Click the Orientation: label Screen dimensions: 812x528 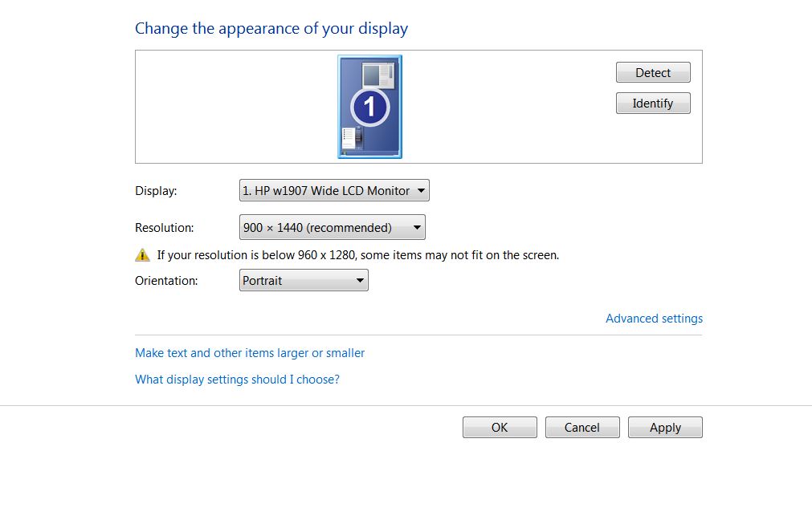[x=166, y=281]
